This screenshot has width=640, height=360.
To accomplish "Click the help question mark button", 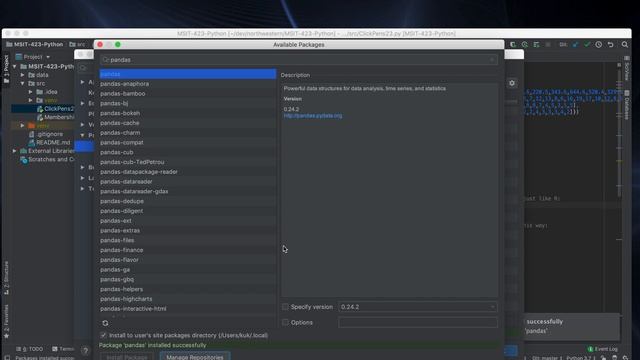I will point(85,350).
